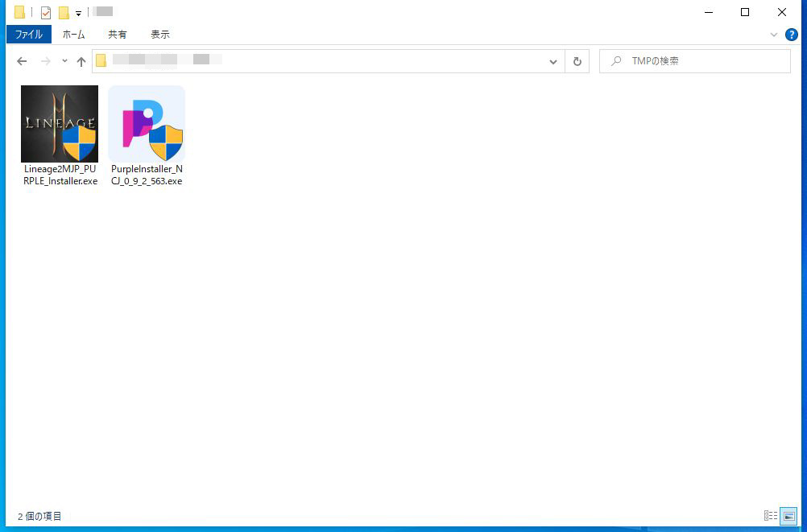
Task: Click the 2 個の項目 status text
Action: click(39, 516)
